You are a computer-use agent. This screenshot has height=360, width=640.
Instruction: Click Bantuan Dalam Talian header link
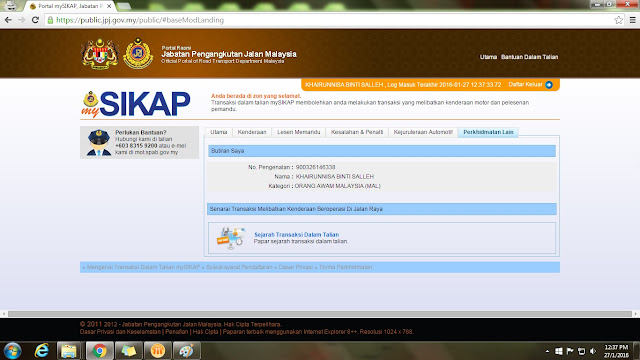point(529,57)
